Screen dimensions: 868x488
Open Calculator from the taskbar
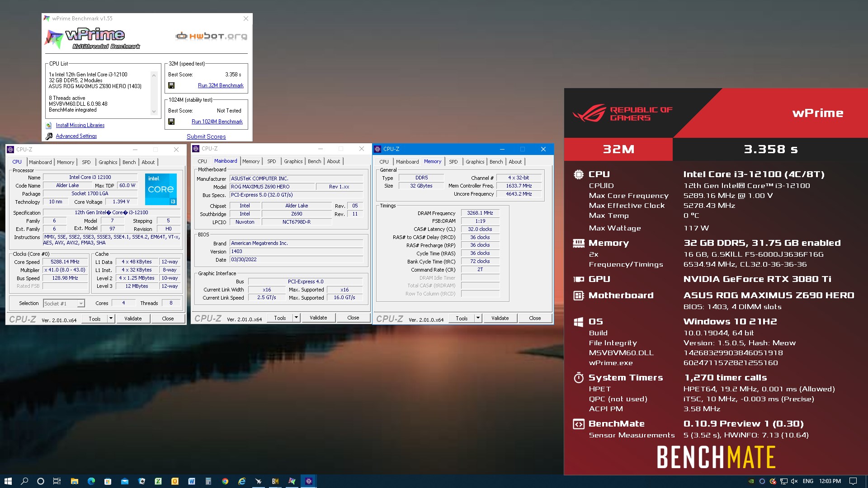[x=208, y=481]
